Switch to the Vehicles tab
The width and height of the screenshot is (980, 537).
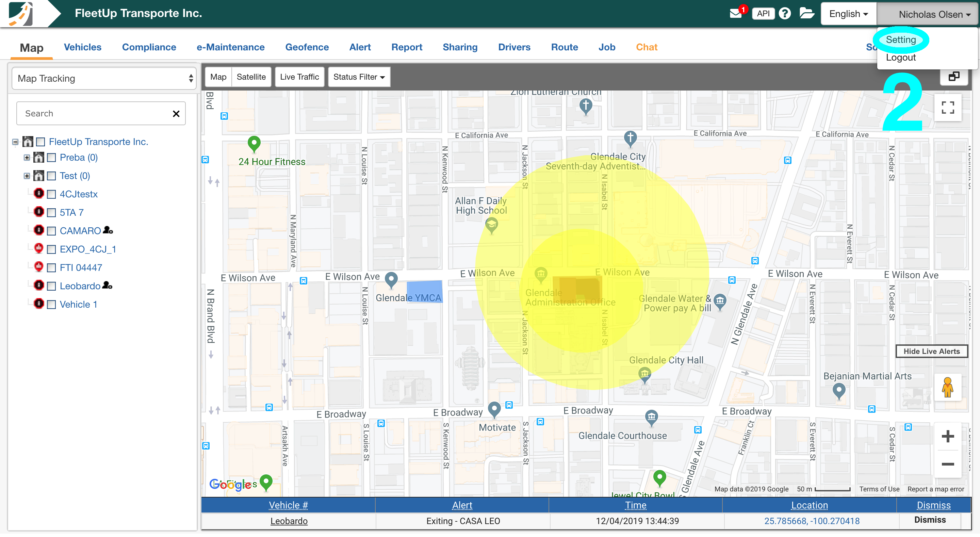[x=83, y=47]
